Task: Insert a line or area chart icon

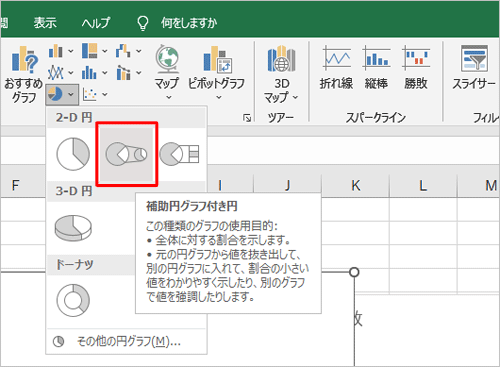Action: coord(56,72)
